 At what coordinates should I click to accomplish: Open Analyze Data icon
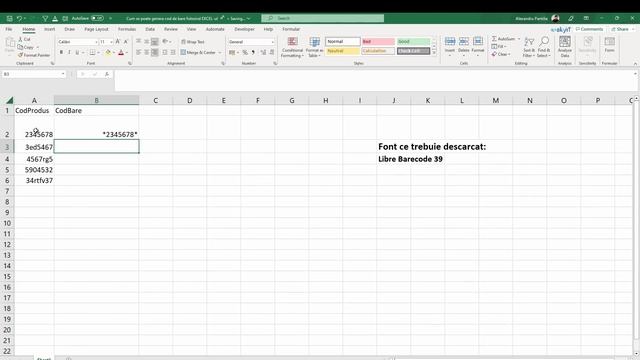(565, 47)
